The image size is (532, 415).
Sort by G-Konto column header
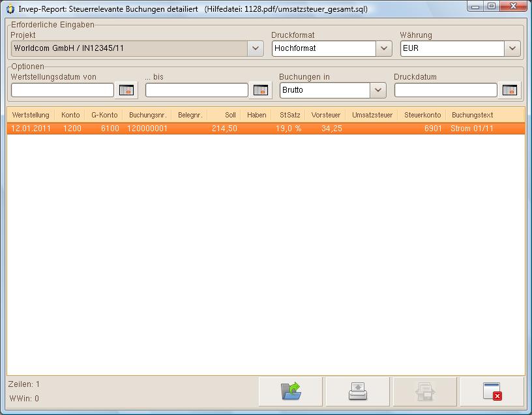(x=104, y=115)
